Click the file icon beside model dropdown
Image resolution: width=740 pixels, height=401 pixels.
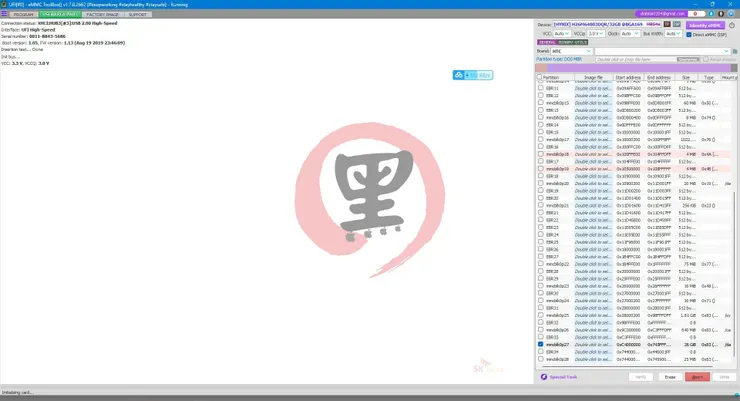[x=735, y=51]
